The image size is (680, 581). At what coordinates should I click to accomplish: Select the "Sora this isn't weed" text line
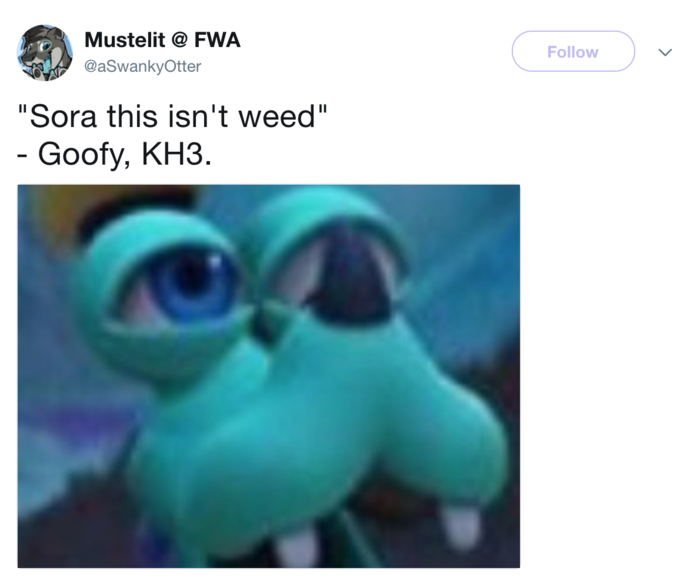[x=172, y=116]
